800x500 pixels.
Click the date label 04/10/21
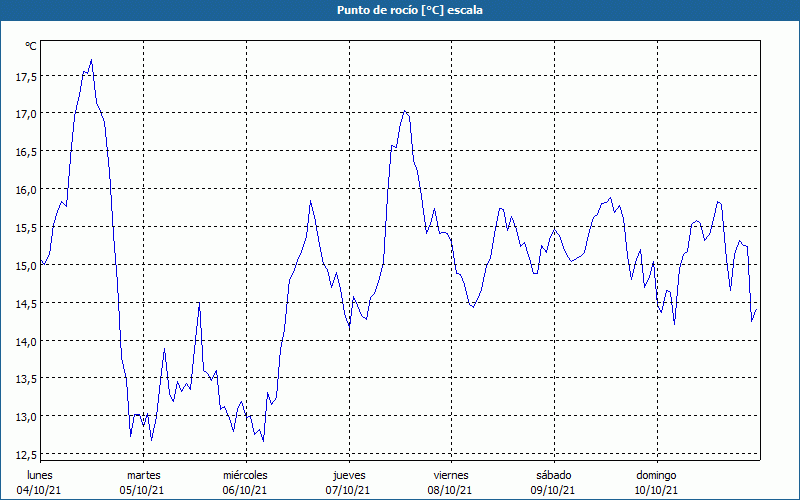click(39, 490)
